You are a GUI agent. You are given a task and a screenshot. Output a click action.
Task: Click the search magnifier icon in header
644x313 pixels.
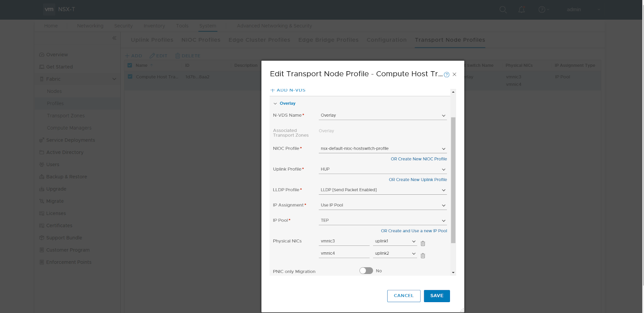(503, 10)
